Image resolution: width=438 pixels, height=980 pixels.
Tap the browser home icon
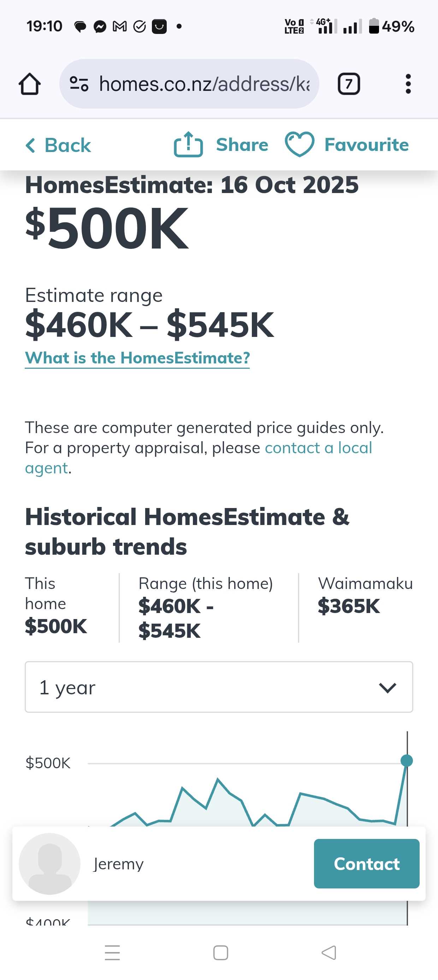(29, 84)
